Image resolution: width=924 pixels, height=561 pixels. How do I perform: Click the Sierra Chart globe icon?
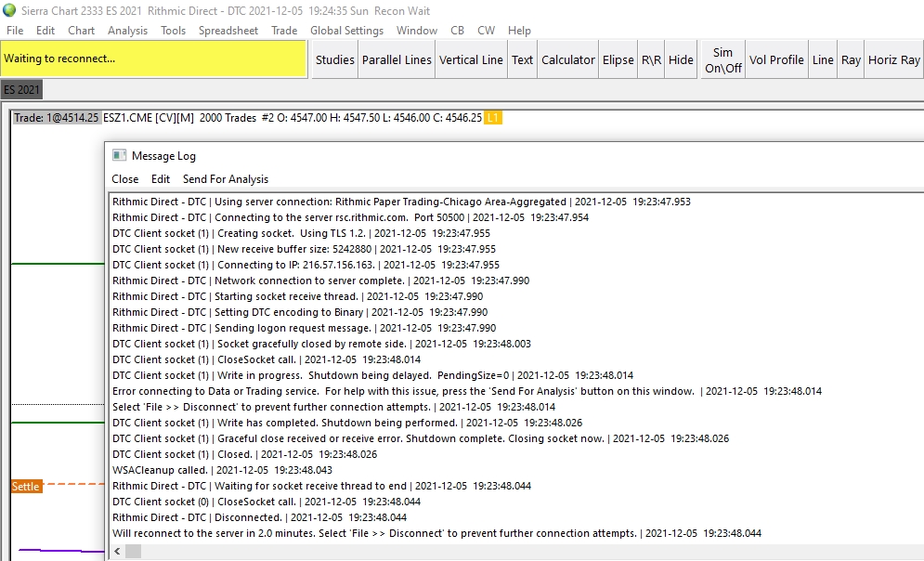pos(9,10)
